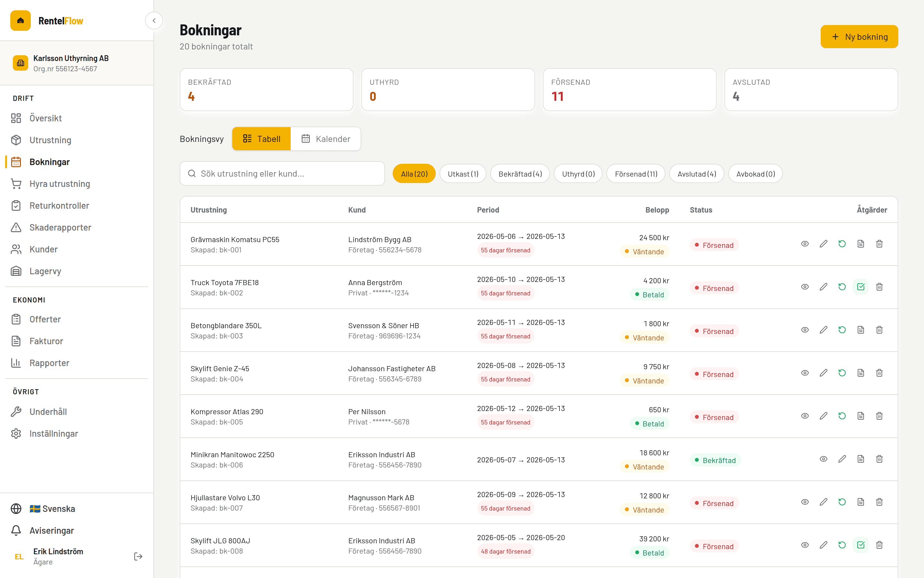
Task: Click the Lindström Bygg AB customer name
Action: point(380,240)
